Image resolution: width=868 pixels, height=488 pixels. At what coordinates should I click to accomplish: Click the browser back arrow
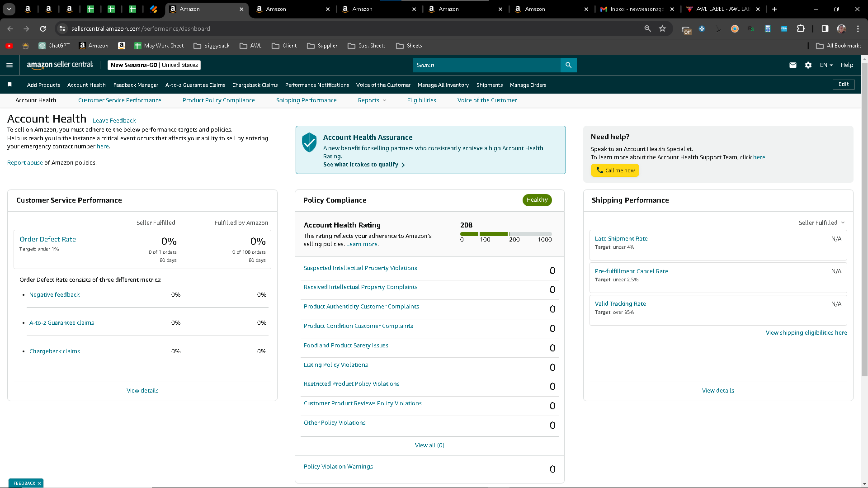coord(10,28)
